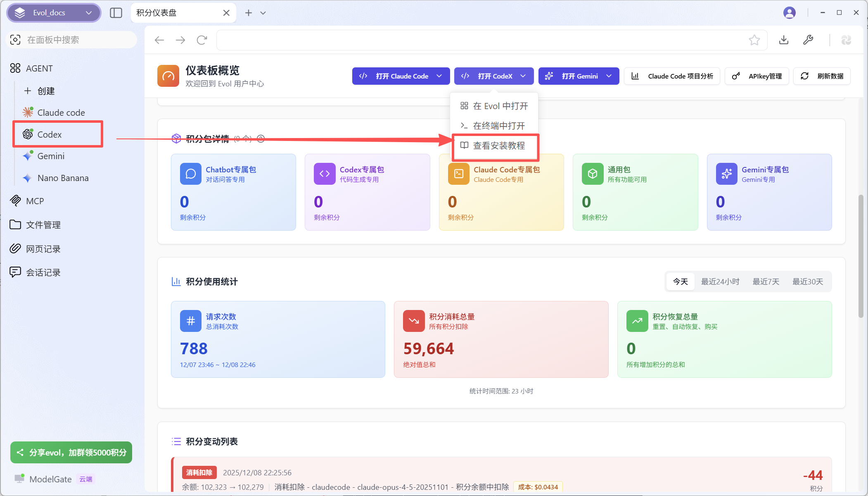Screen dimensions: 868x496
Task: Expand the Evol_docs workspace dropdown
Action: tap(88, 13)
